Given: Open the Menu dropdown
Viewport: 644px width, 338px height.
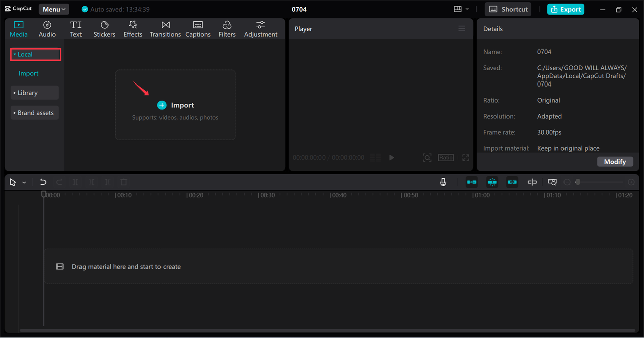Looking at the screenshot, I should (54, 9).
